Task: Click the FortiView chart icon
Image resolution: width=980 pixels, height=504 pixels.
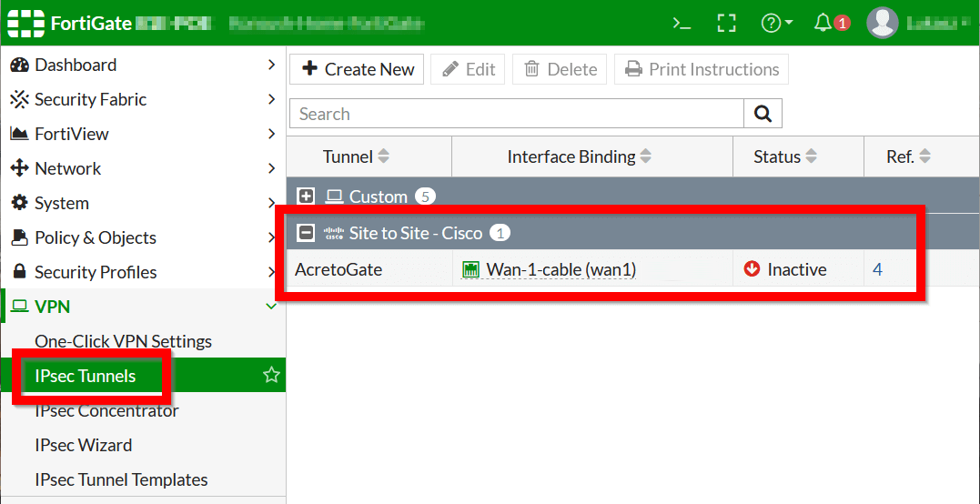Action: [x=20, y=134]
